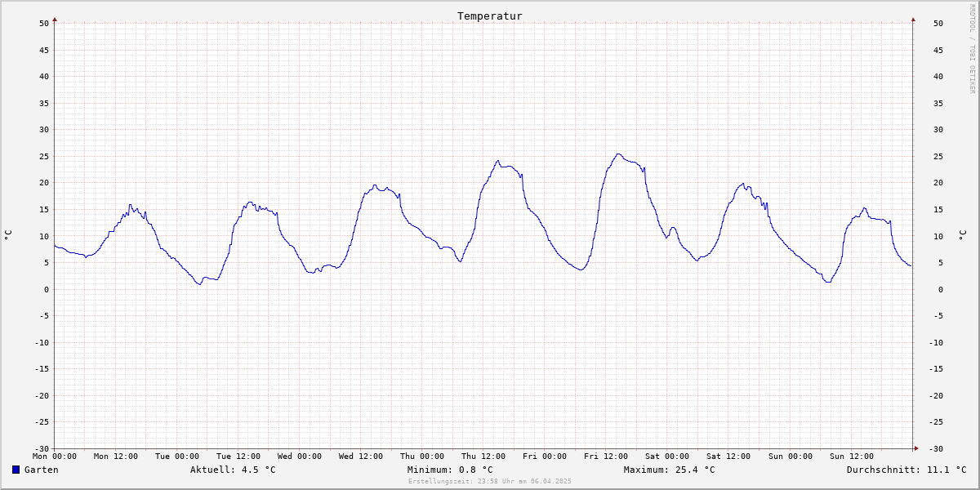Click the left y-axis label -30
Image resolution: width=980 pixels, height=490 pixels.
[x=42, y=449]
